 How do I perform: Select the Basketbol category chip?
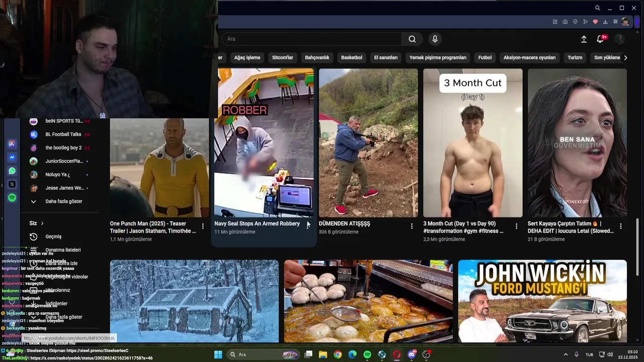[352, 57]
